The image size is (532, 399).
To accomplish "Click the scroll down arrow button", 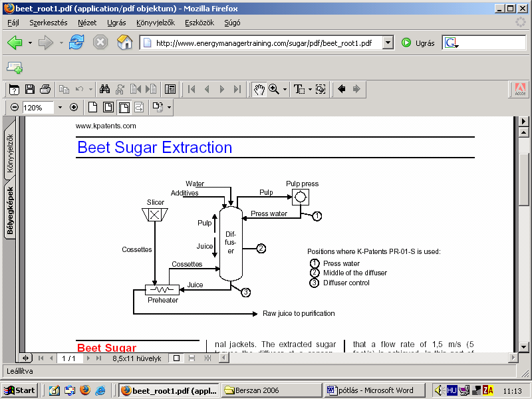I will [523, 346].
